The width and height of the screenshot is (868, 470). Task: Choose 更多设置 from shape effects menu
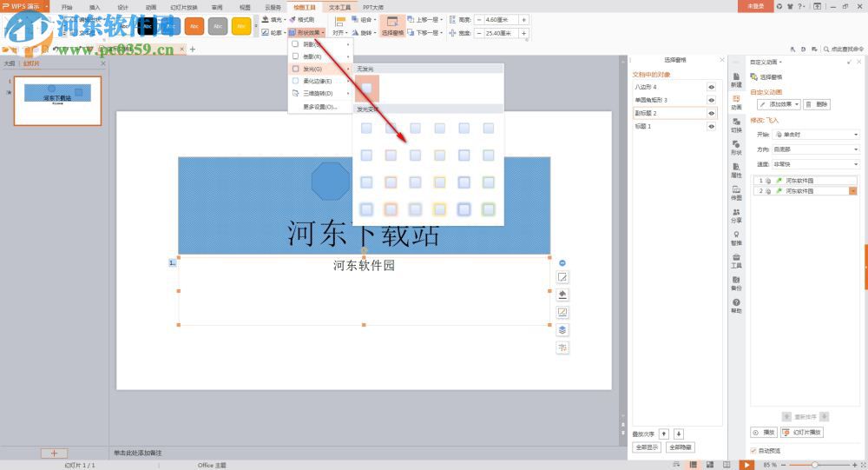320,106
